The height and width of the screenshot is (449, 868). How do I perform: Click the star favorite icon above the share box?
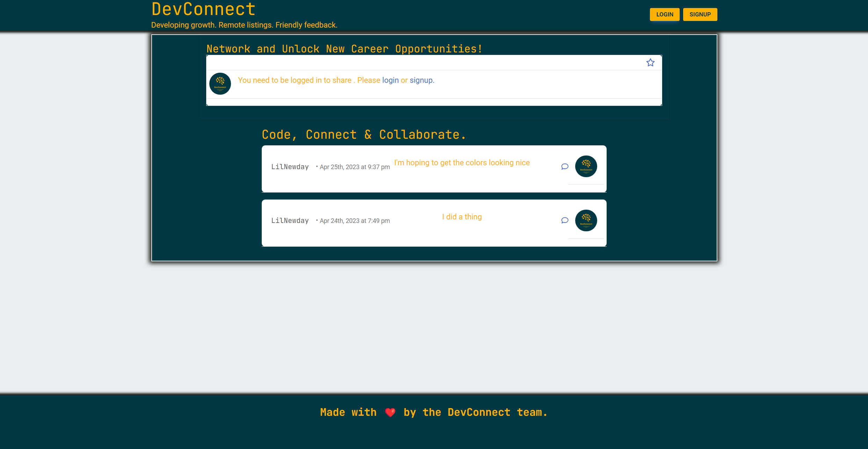[650, 62]
